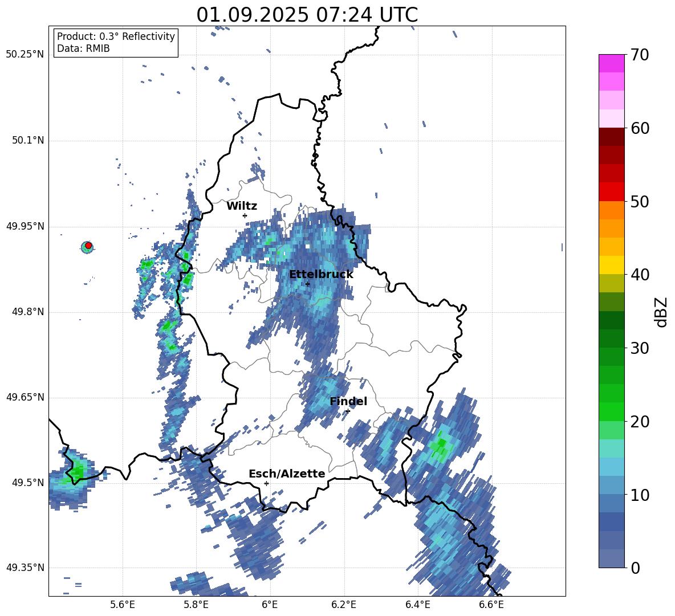The height and width of the screenshot is (616, 675).
Task: Click the Ettelbruck station cross marker
Action: (x=307, y=284)
